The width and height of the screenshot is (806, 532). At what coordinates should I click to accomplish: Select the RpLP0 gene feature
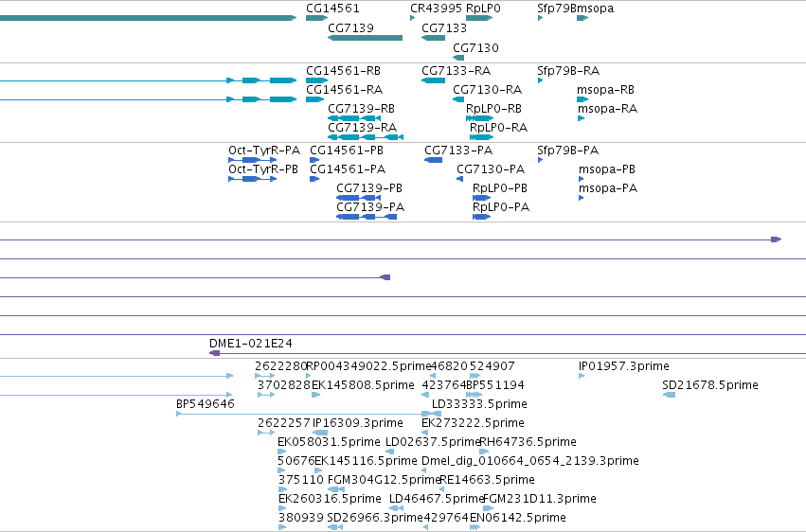(x=479, y=18)
